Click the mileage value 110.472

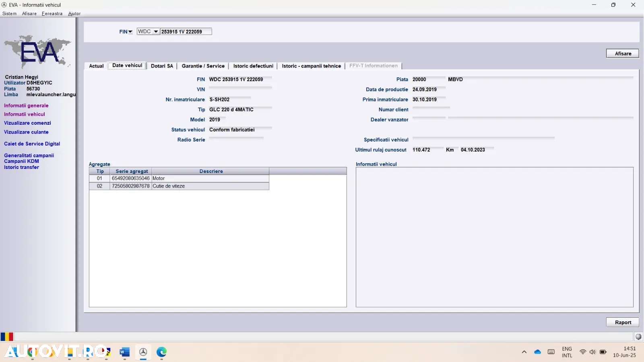[421, 150]
